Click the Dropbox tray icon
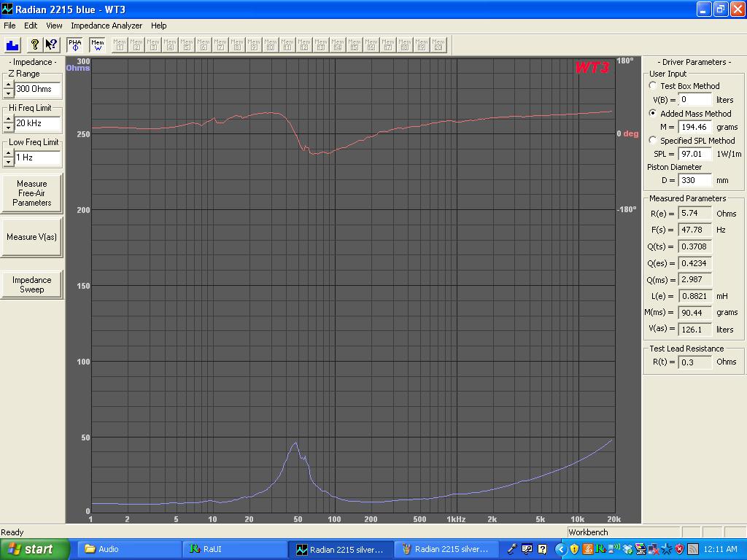747x560 pixels. (628, 550)
